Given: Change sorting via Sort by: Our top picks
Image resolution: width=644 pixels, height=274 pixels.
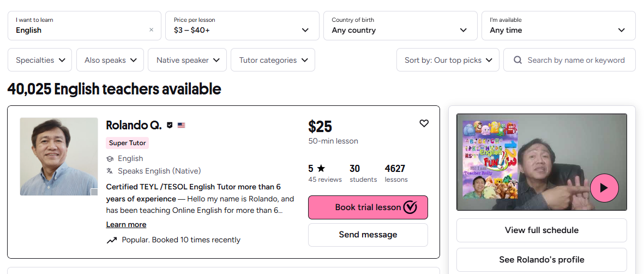Looking at the screenshot, I should point(448,60).
